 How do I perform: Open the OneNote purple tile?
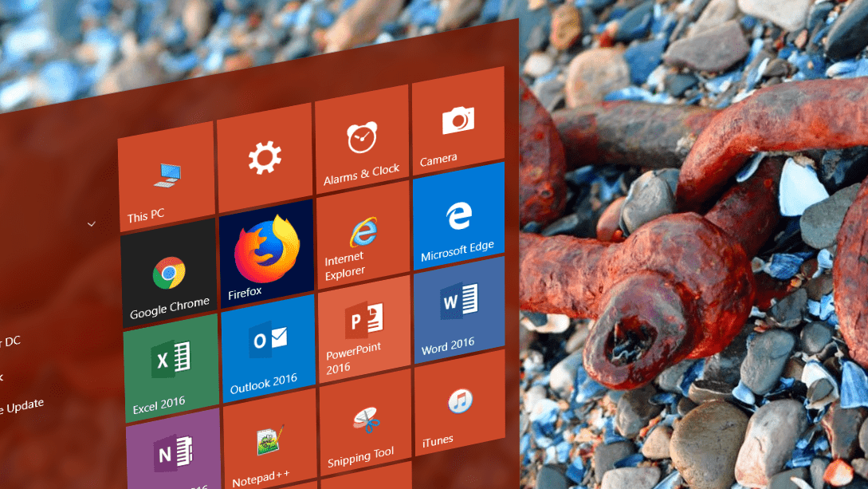[170, 456]
